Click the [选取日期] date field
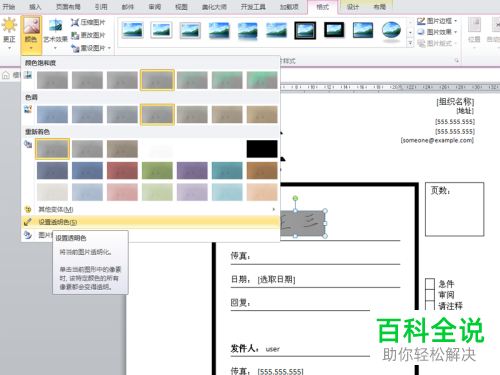This screenshot has width=500, height=375. [x=276, y=279]
